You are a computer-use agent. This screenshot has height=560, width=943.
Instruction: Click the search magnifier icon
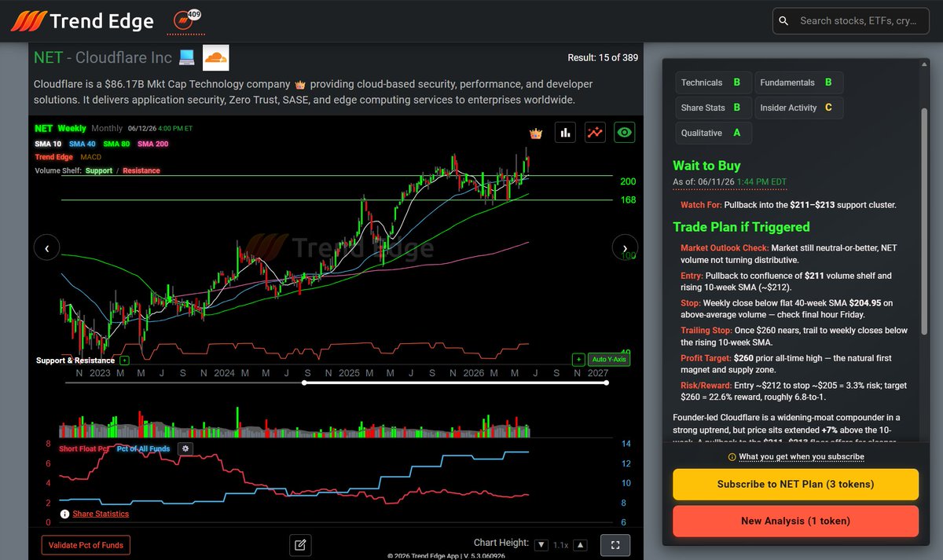tap(783, 21)
